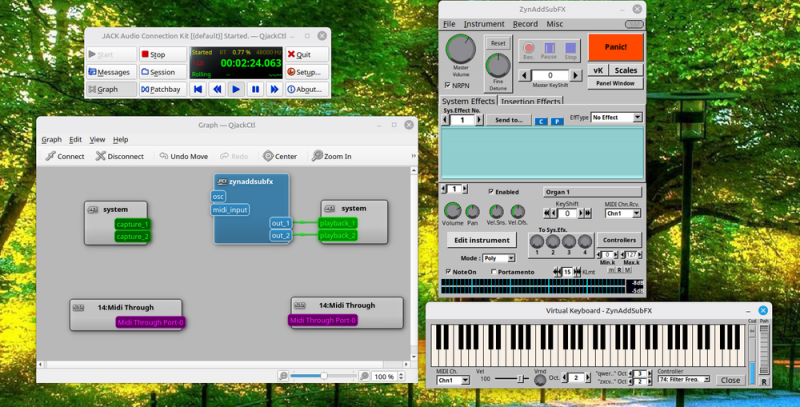The height and width of the screenshot is (407, 800).
Task: Open the Patchbay window
Action: click(162, 89)
